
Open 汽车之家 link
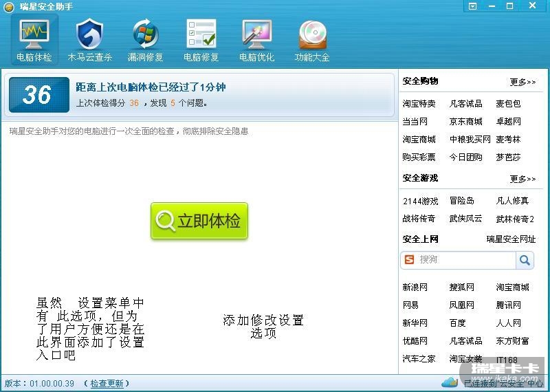point(419,359)
